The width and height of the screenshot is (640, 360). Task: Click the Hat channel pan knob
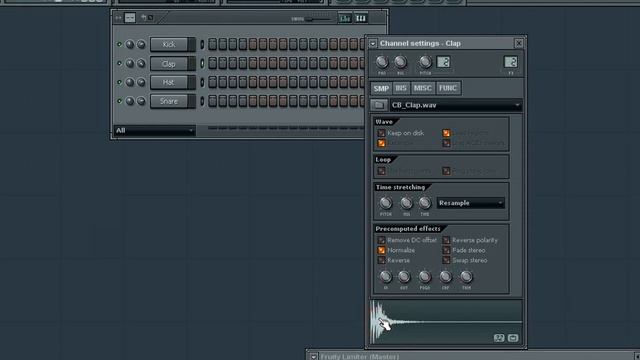[x=130, y=82]
